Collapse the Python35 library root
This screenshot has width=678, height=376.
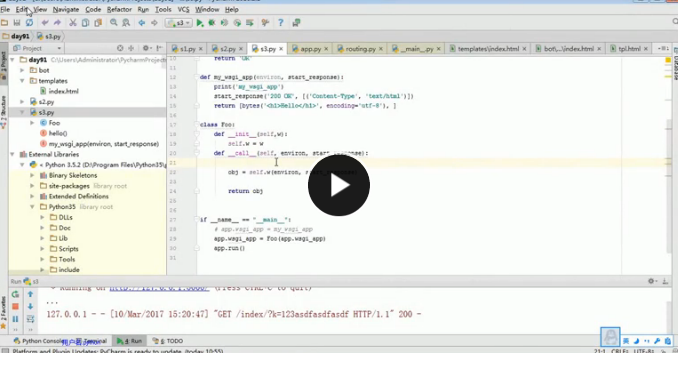click(x=32, y=207)
